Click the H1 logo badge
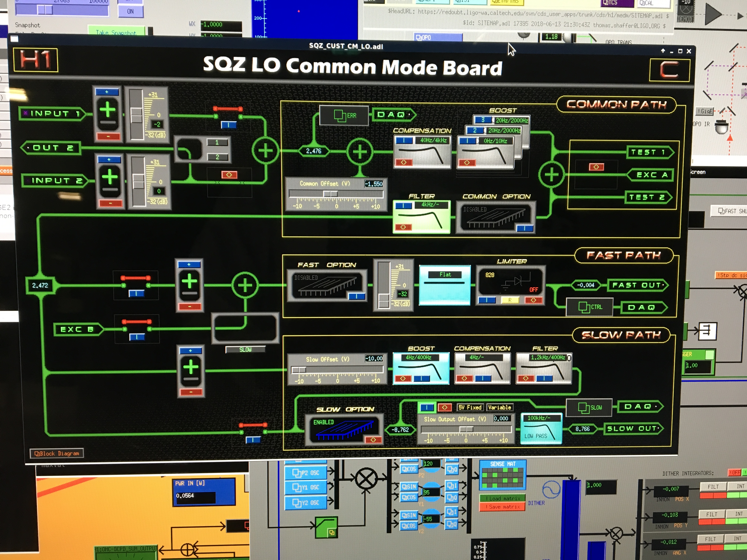This screenshot has height=560, width=747. tap(35, 60)
